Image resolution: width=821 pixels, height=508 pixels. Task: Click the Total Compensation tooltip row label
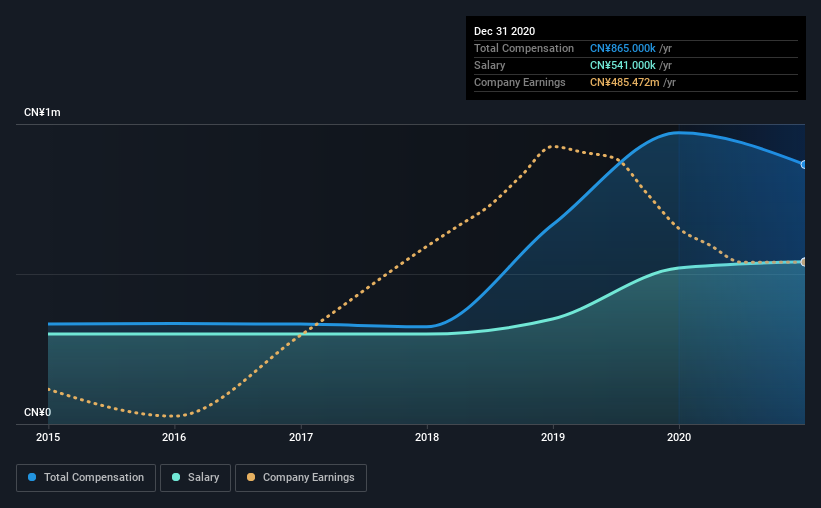point(524,48)
